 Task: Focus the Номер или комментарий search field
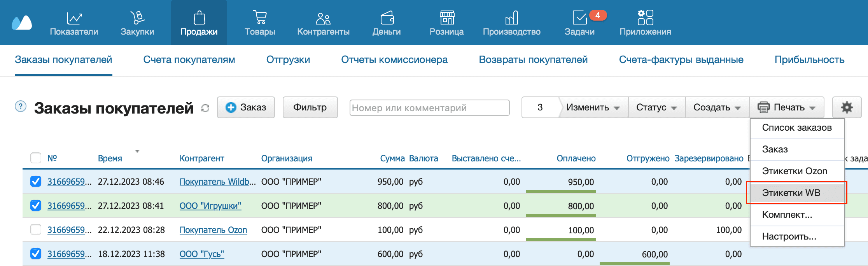point(429,108)
